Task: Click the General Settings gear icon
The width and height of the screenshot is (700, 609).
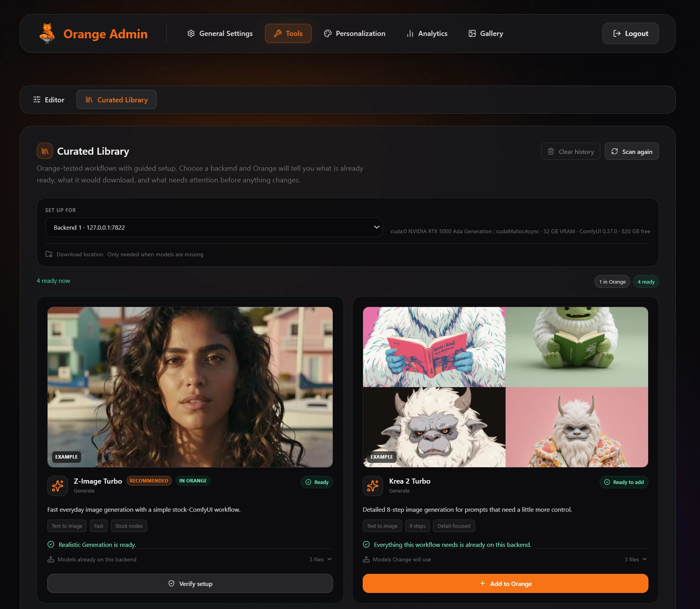Action: (191, 34)
